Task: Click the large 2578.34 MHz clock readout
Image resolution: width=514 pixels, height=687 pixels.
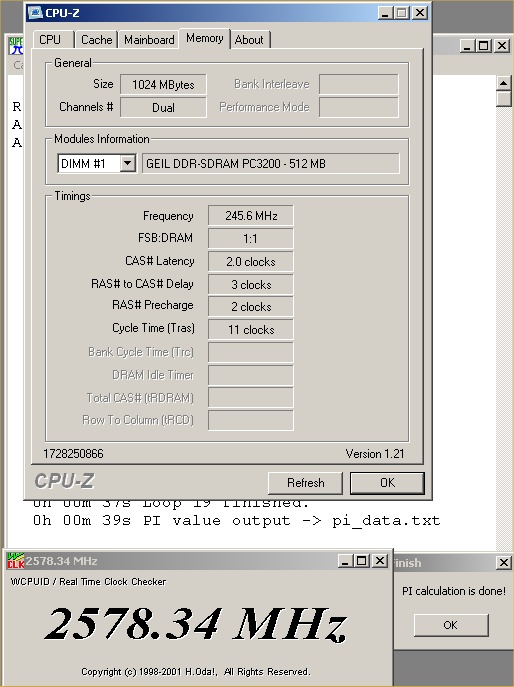Action: pos(196,624)
